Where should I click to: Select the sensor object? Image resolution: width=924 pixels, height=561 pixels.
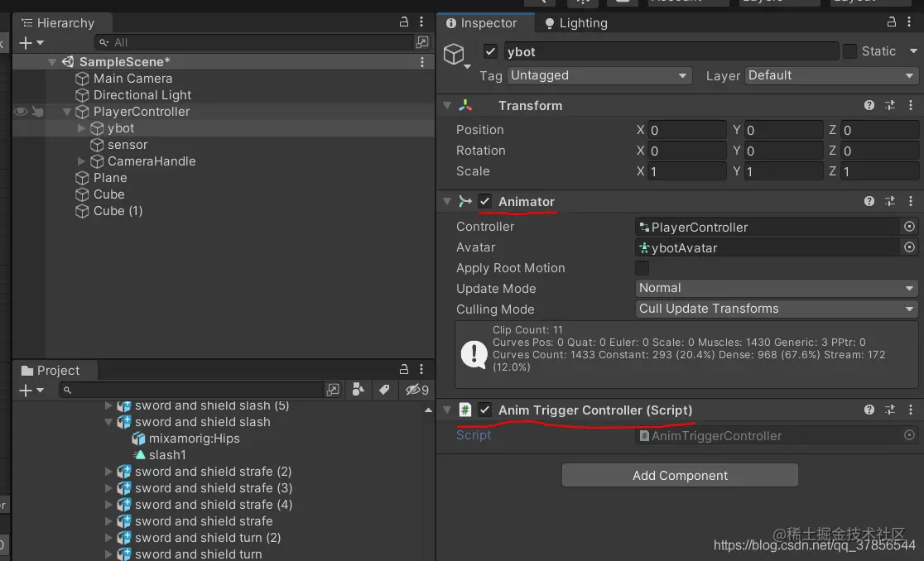(128, 144)
